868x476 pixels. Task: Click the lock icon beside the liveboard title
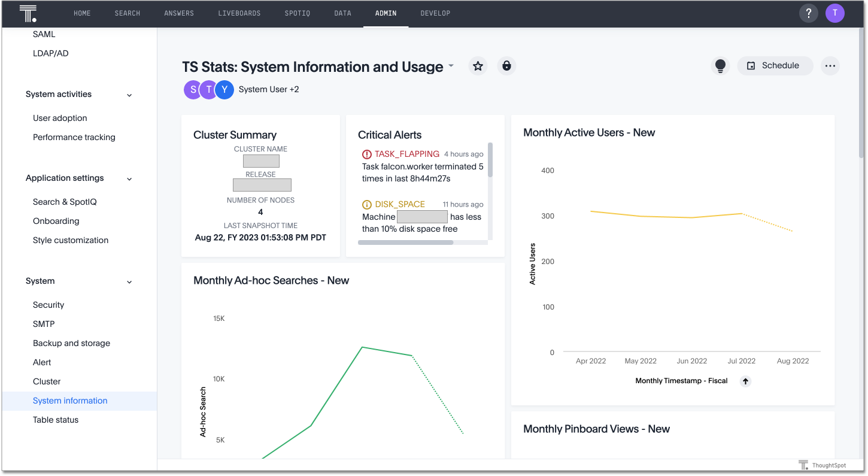[506, 66]
